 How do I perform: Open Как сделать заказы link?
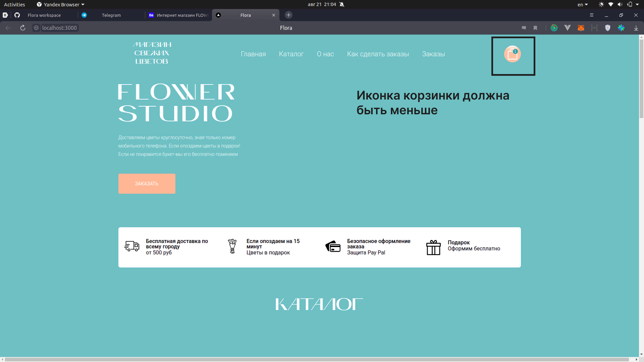point(378,54)
